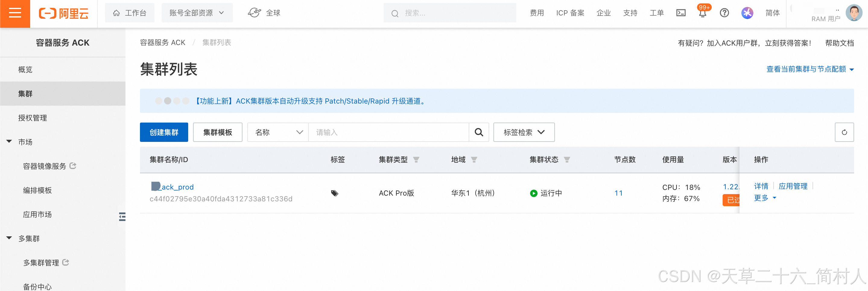Filter by cluster status column icon
The width and height of the screenshot is (868, 291).
[x=567, y=160]
